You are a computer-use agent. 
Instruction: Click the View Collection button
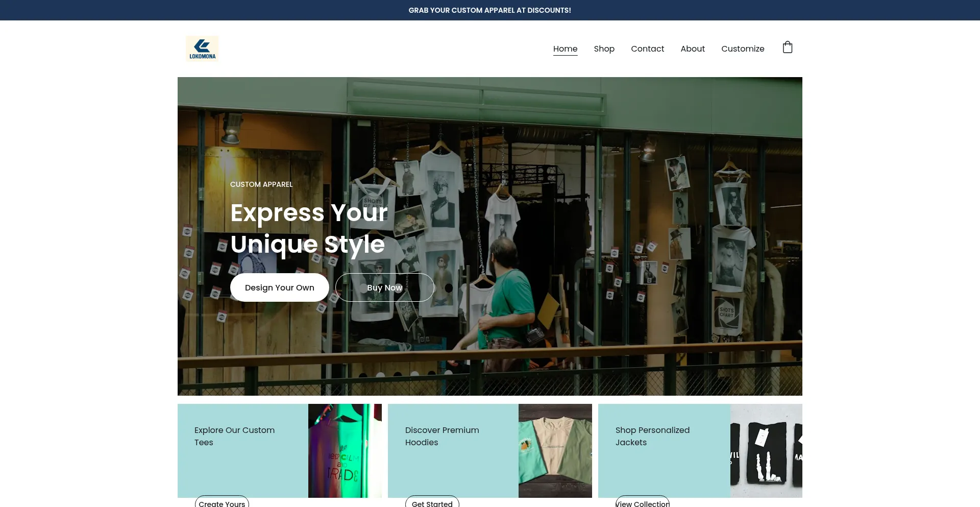pos(643,502)
